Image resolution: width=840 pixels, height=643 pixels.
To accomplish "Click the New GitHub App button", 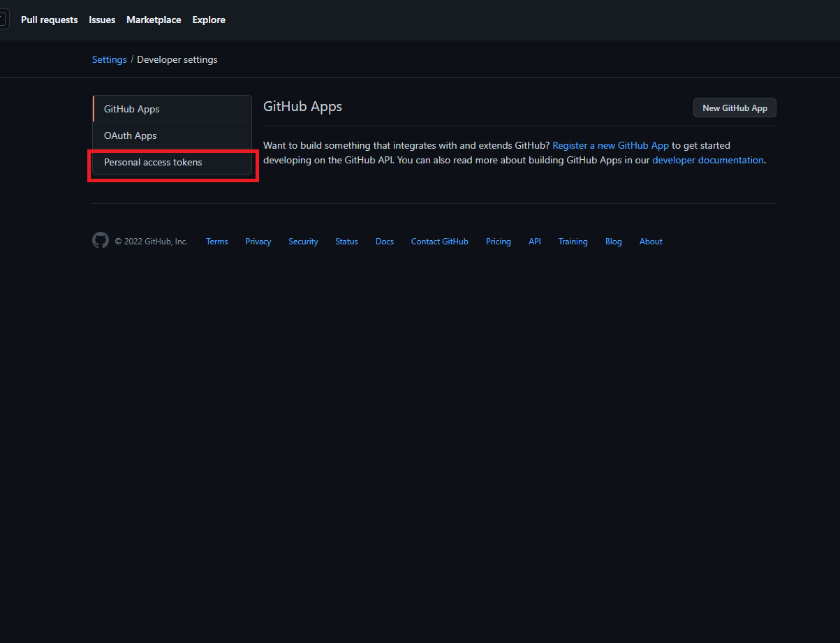I will tap(735, 108).
